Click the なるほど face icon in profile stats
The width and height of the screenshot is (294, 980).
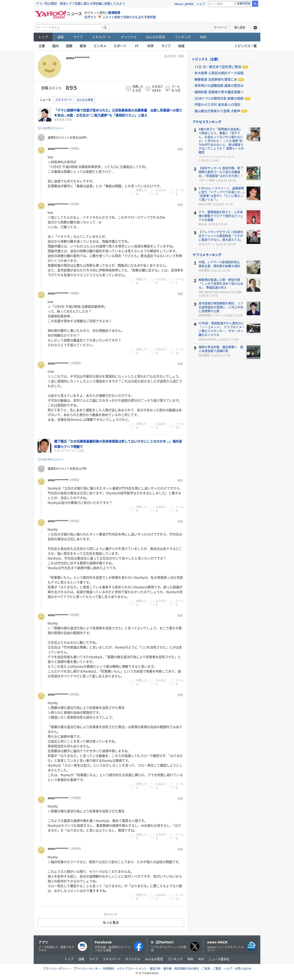148,89
